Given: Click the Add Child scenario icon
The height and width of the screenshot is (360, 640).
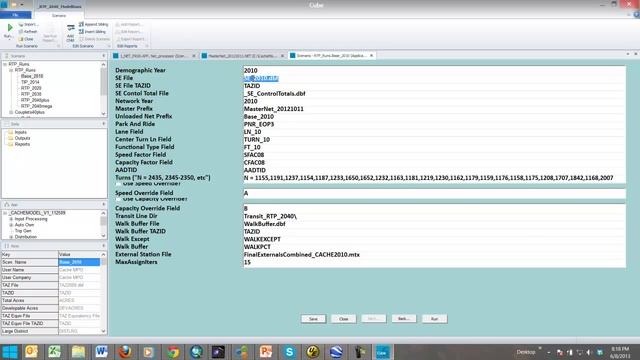Looking at the screenshot, I should [71, 28].
